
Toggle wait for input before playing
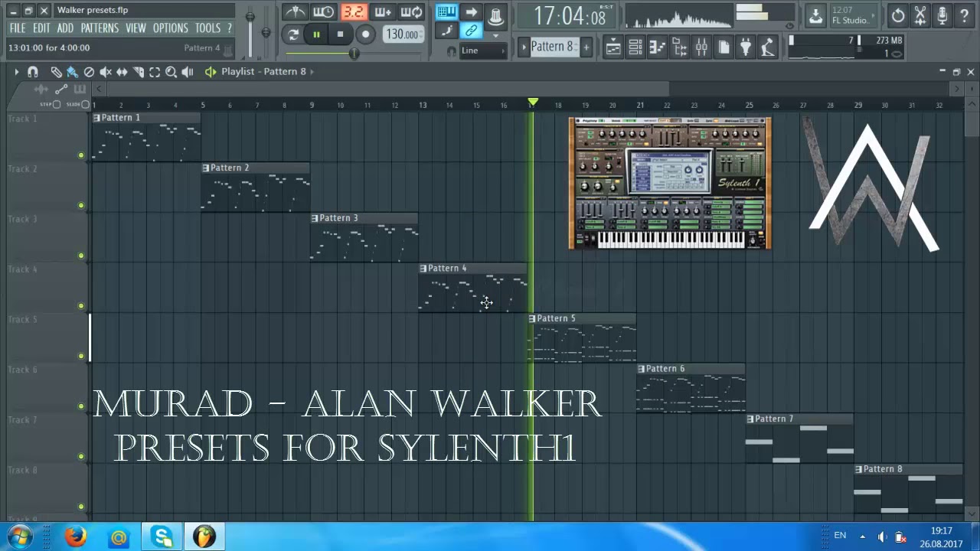click(x=324, y=12)
